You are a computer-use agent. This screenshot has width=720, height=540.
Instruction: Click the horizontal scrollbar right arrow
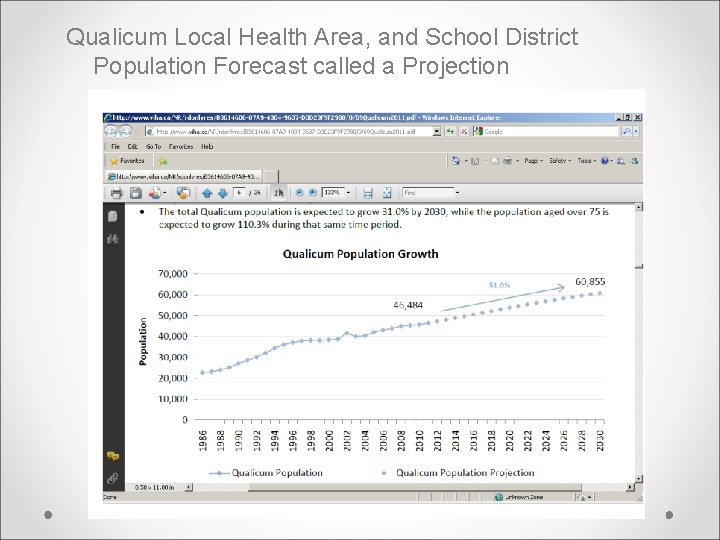pos(630,487)
